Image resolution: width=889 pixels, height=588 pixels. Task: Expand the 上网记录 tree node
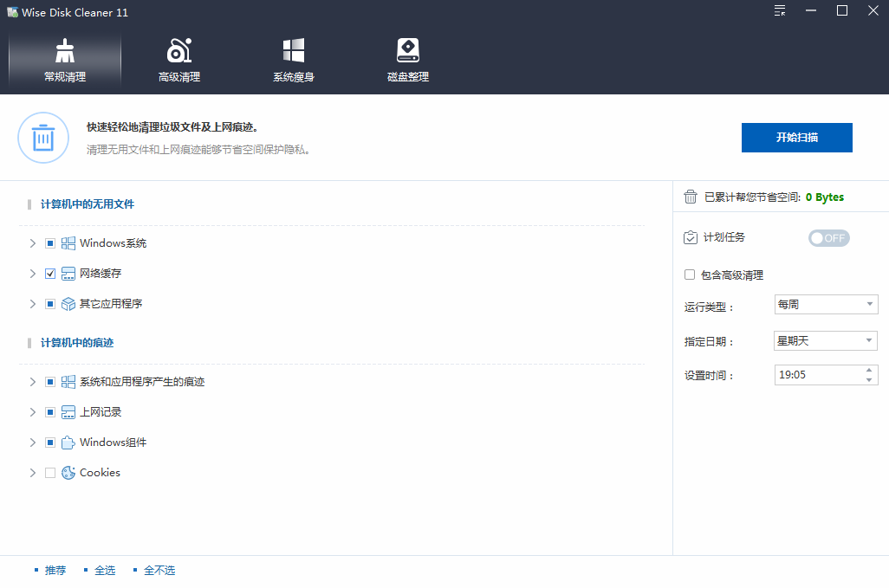click(x=33, y=412)
